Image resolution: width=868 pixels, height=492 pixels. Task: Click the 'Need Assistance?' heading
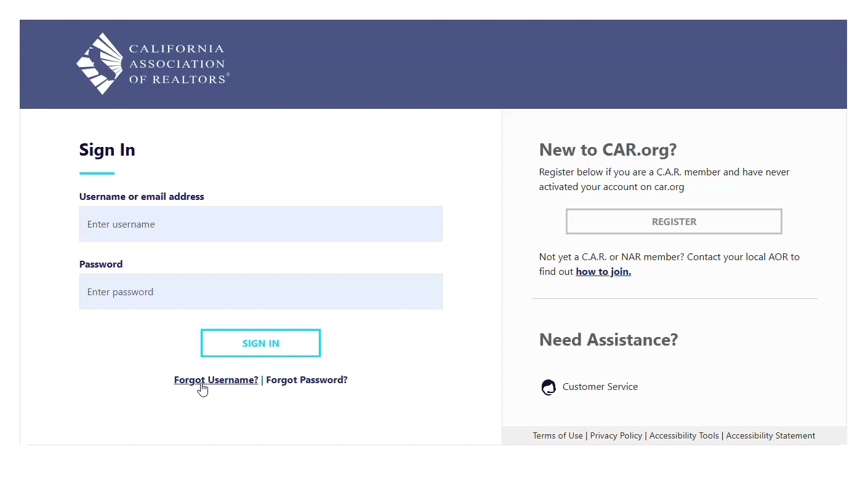(608, 340)
